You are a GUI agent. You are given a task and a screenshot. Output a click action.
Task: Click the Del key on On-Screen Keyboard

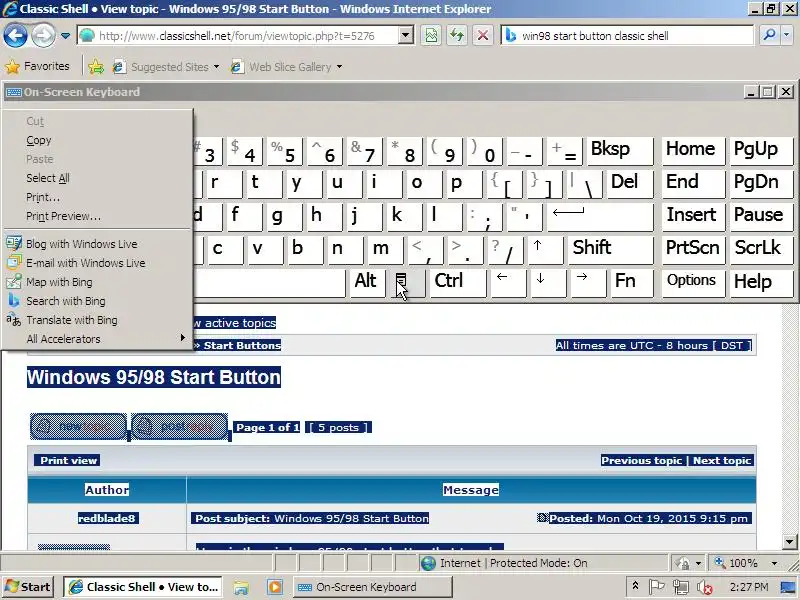630,184
